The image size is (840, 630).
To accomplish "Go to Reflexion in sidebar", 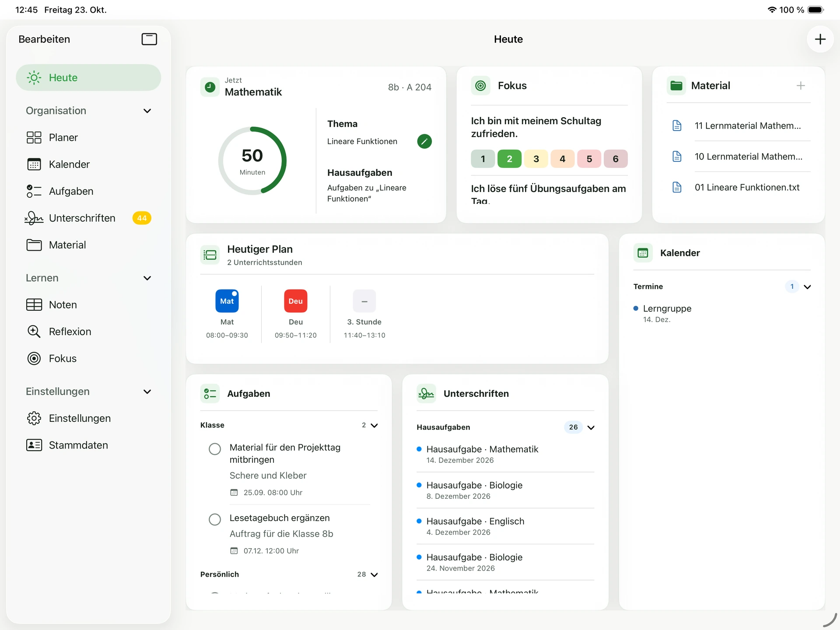I will pos(89,332).
